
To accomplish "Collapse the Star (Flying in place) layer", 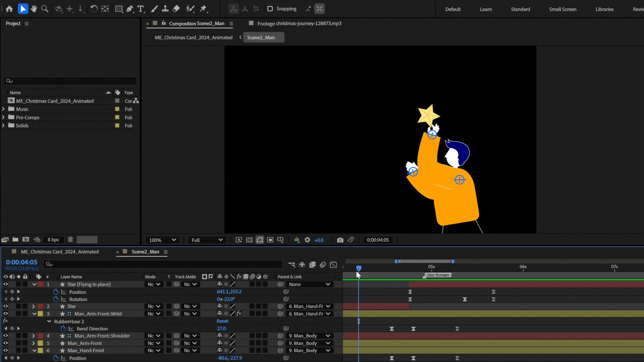I will tap(34, 284).
